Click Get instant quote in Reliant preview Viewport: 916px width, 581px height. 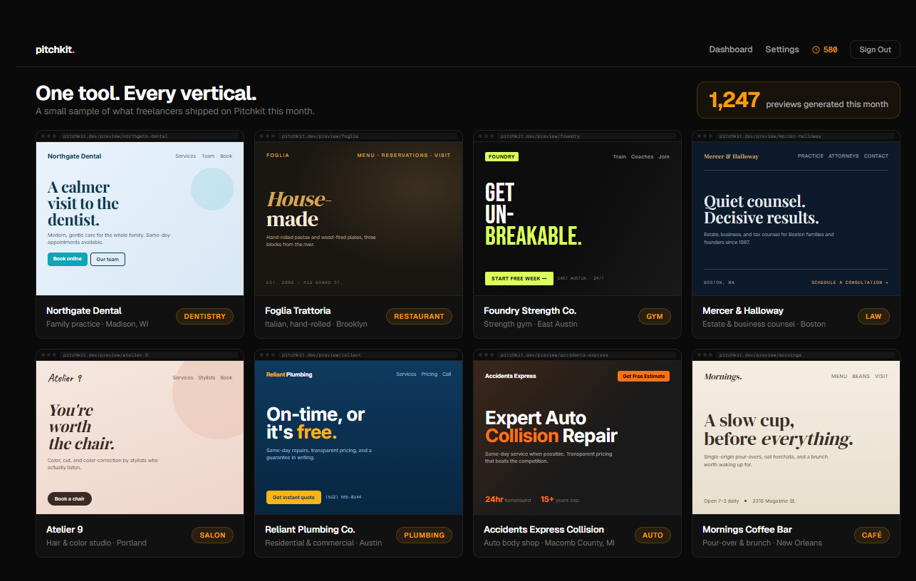coord(293,497)
